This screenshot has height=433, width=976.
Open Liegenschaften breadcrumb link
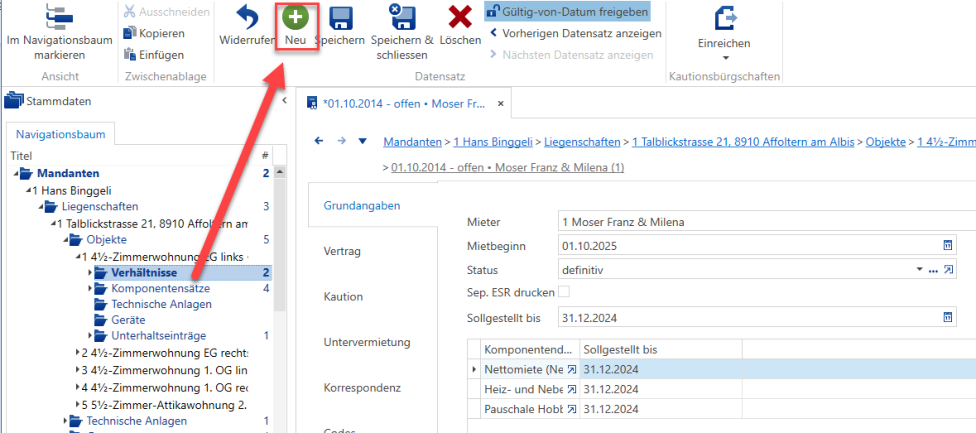[x=582, y=142]
